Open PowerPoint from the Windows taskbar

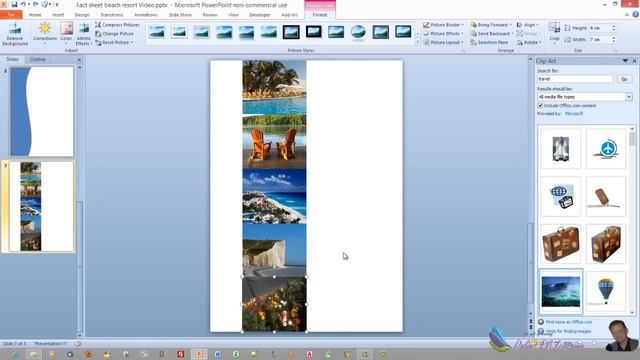click(199, 354)
